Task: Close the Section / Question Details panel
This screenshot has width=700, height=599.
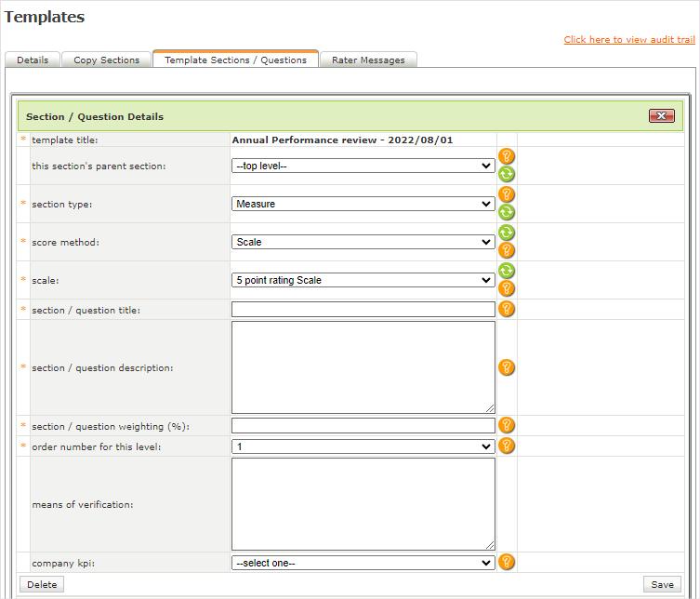Action: tap(661, 116)
